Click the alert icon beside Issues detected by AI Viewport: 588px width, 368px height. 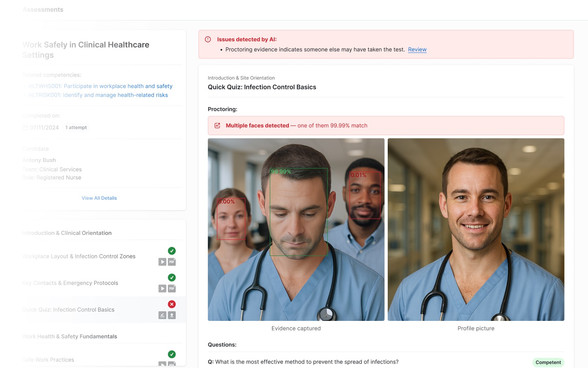point(208,39)
